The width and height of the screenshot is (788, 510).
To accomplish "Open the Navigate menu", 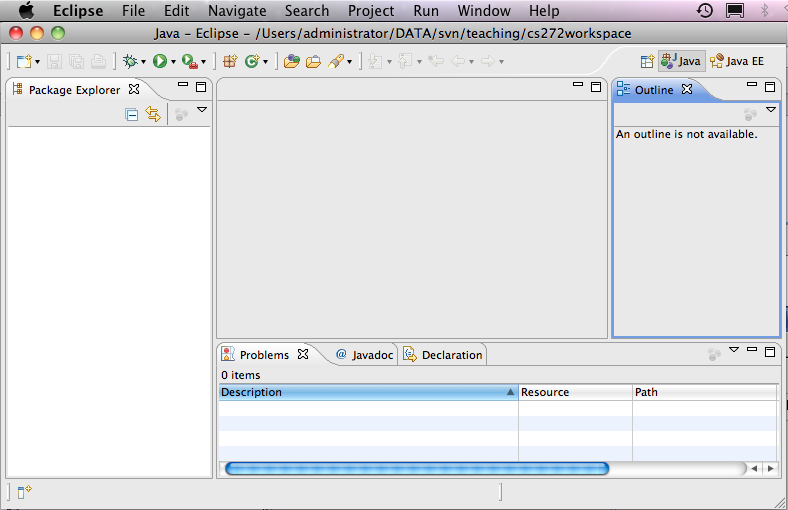I will coord(237,11).
